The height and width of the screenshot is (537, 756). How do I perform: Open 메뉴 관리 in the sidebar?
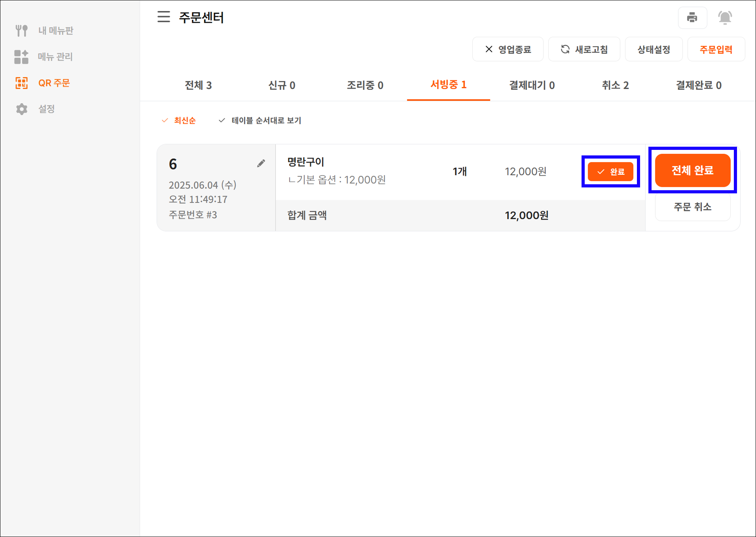55,57
